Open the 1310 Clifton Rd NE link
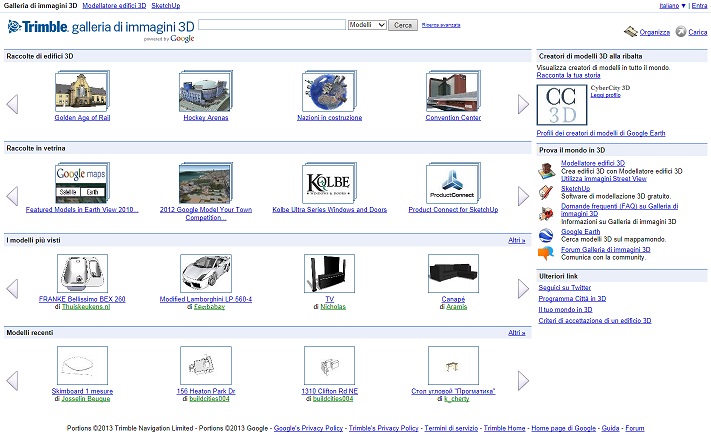The image size is (711, 438). [x=330, y=391]
